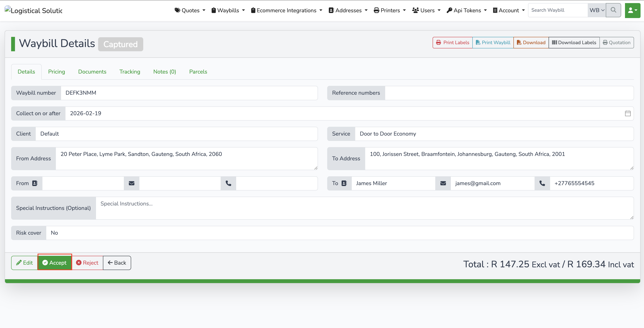Click the recipient email envelope icon

click(x=443, y=183)
